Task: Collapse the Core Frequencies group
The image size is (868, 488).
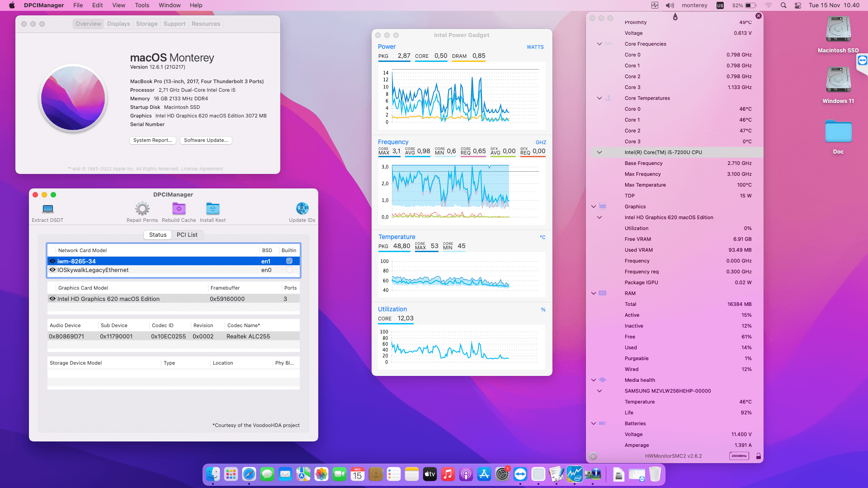Action: (599, 44)
